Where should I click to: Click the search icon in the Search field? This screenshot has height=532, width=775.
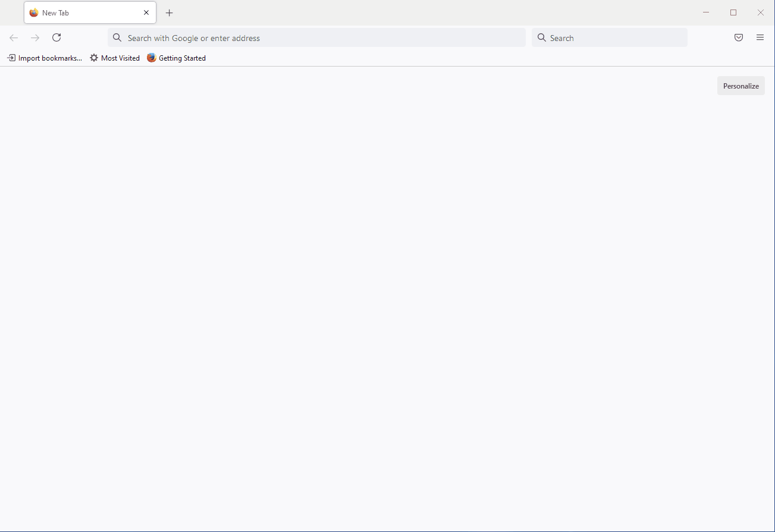click(541, 37)
